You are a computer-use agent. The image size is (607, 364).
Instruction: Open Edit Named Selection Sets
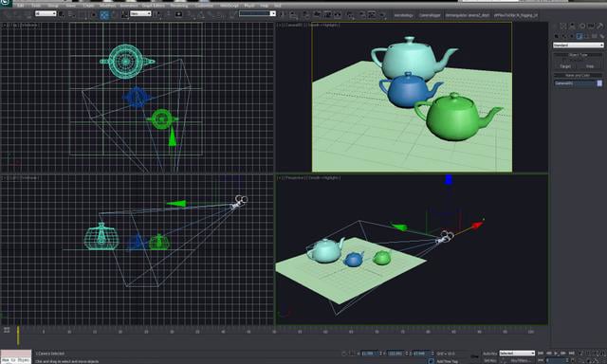click(232, 14)
